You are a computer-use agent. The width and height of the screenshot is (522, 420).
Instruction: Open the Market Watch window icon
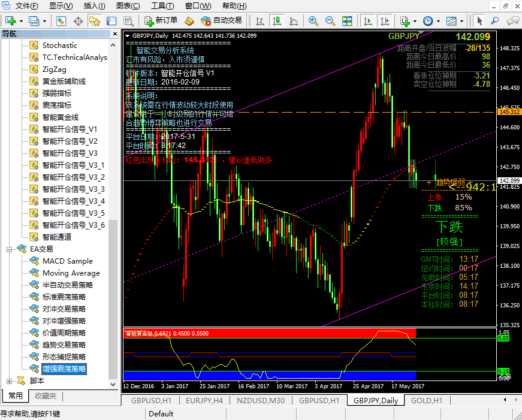click(x=61, y=21)
